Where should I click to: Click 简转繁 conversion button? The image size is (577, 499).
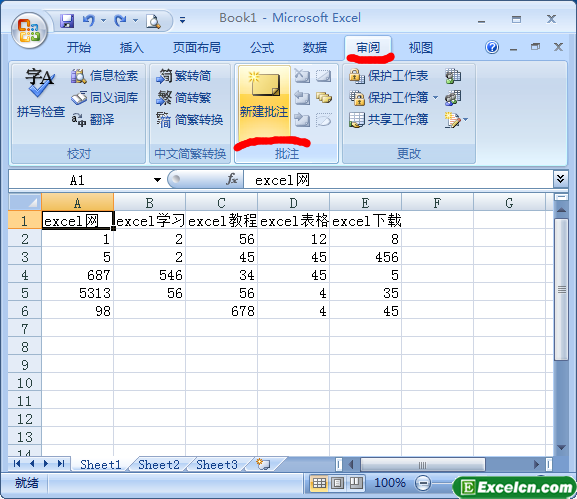[x=184, y=98]
